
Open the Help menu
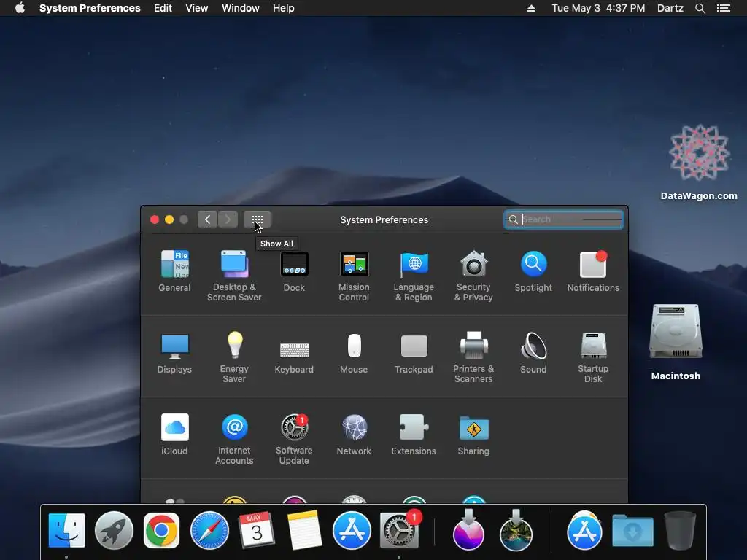pos(284,8)
